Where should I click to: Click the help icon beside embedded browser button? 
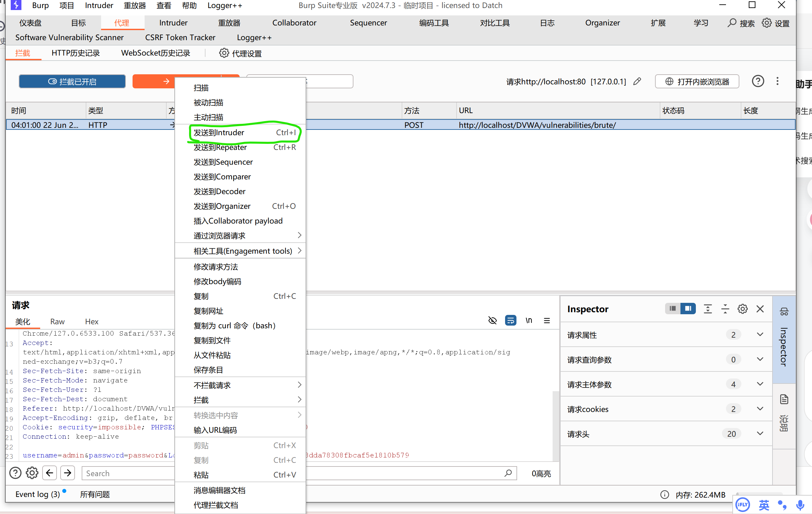(x=758, y=81)
